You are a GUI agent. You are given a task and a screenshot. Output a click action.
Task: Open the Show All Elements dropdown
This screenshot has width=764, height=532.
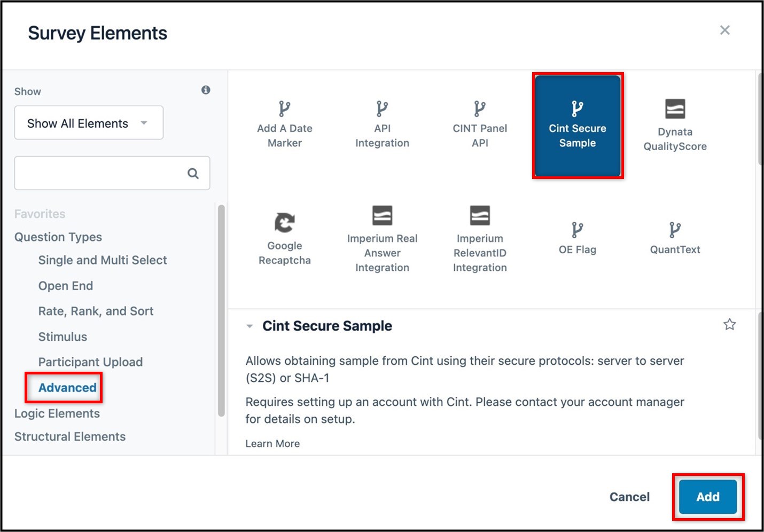89,123
